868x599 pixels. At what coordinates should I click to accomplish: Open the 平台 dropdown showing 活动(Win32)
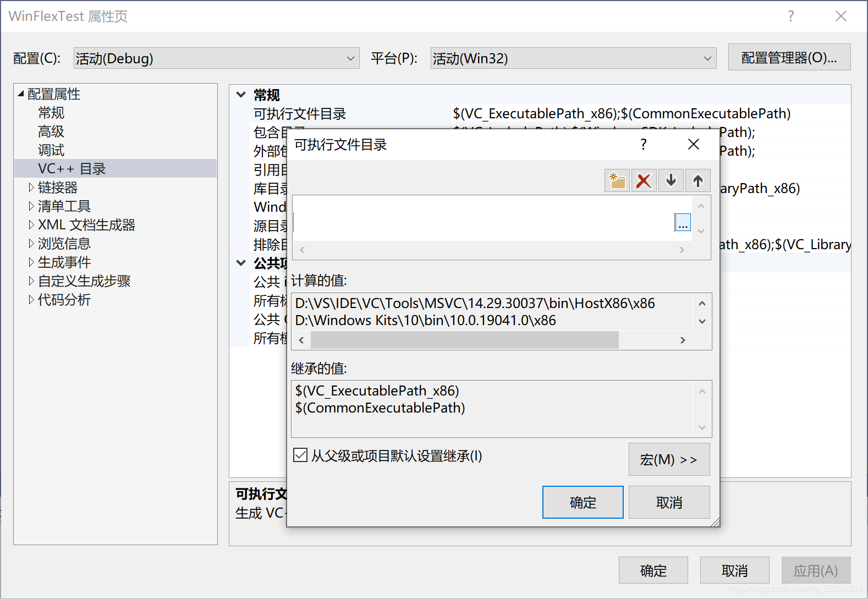coord(573,58)
